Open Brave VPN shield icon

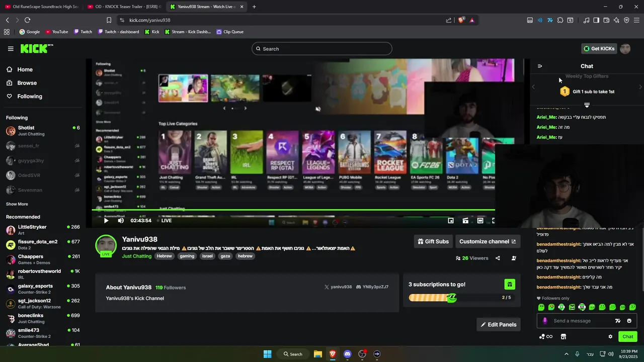pos(626,20)
